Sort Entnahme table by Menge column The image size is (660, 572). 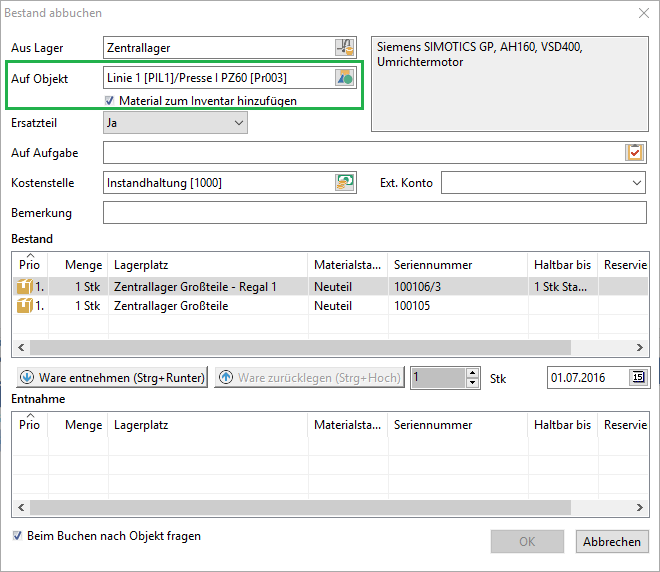click(78, 425)
